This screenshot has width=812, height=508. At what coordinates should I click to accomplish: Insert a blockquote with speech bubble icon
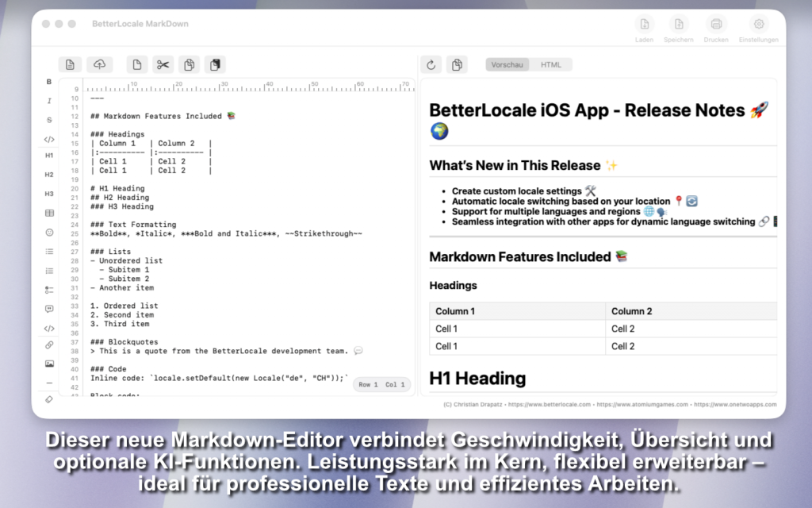click(49, 309)
